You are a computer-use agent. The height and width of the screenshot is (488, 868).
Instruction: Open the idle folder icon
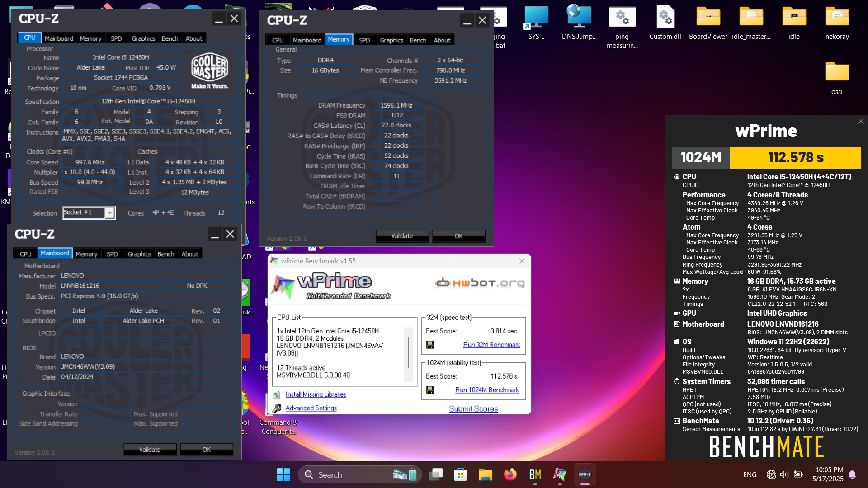point(794,23)
